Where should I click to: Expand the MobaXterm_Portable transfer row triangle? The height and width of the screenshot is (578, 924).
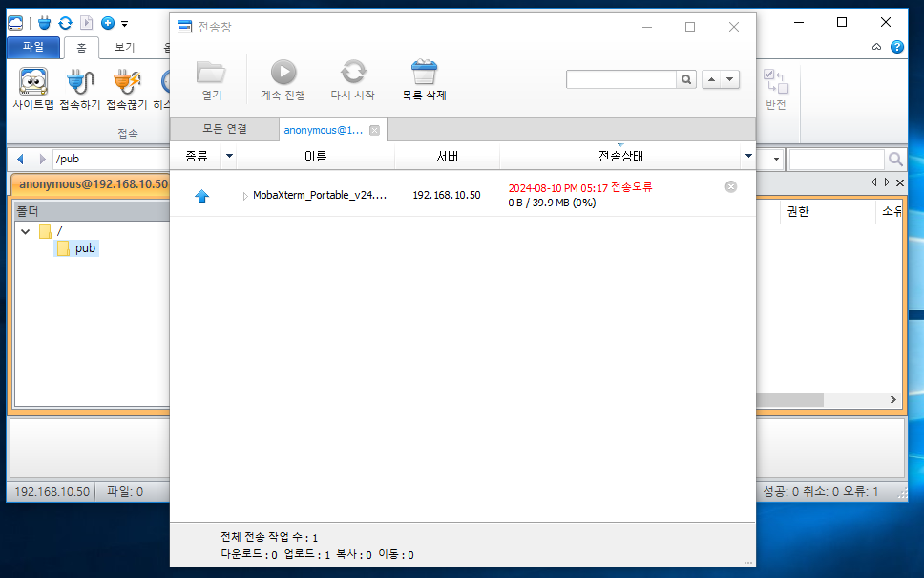245,196
